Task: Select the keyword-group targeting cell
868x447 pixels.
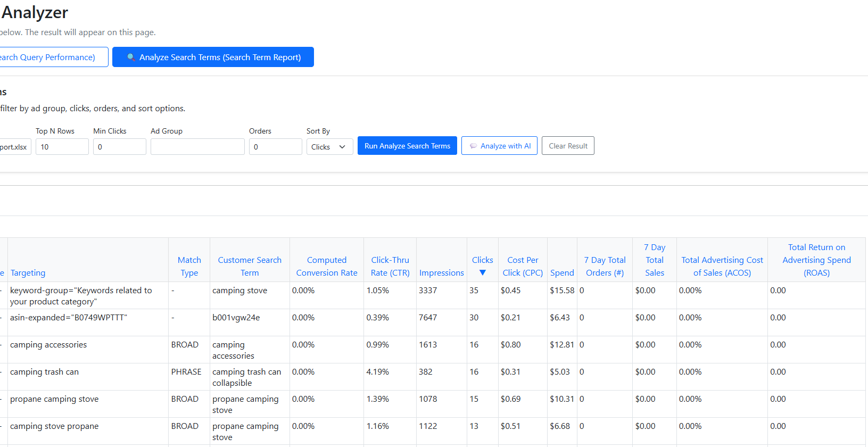Action: click(x=88, y=295)
